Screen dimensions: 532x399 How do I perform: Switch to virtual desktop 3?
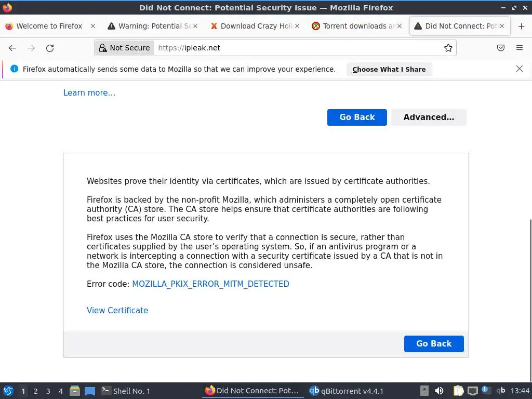point(48,391)
